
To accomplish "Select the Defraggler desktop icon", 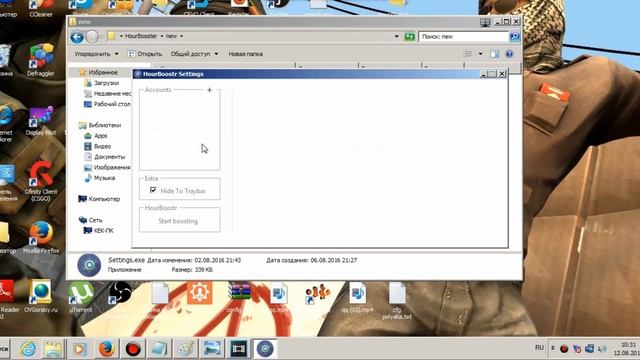I will 41,60.
